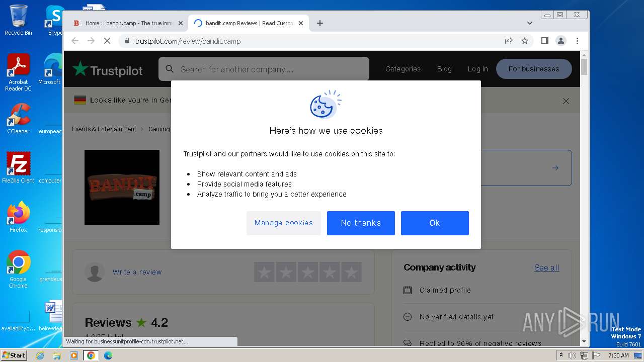644x362 pixels.
Task: Toggle the Chrome side panel
Action: [x=544, y=41]
